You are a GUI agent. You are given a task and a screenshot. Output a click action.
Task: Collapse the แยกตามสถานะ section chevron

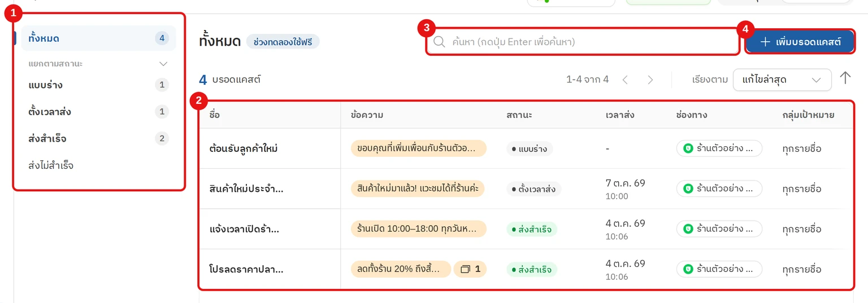(163, 64)
